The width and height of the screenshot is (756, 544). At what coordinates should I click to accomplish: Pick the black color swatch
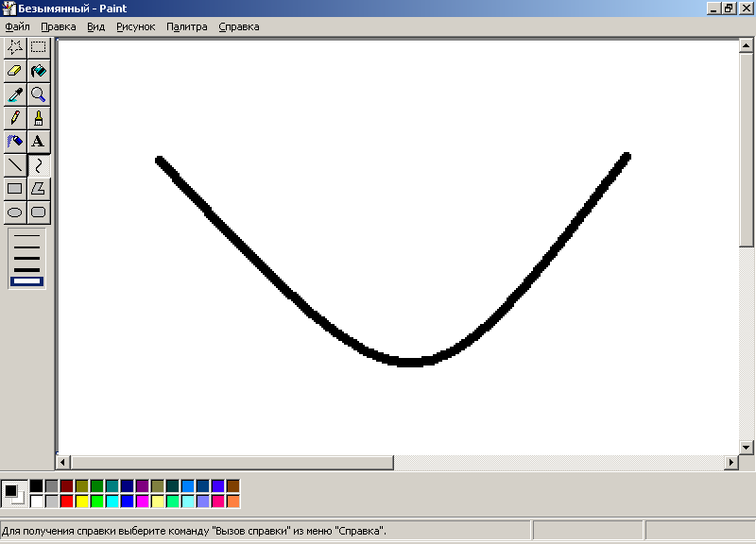pyautogui.click(x=37, y=485)
